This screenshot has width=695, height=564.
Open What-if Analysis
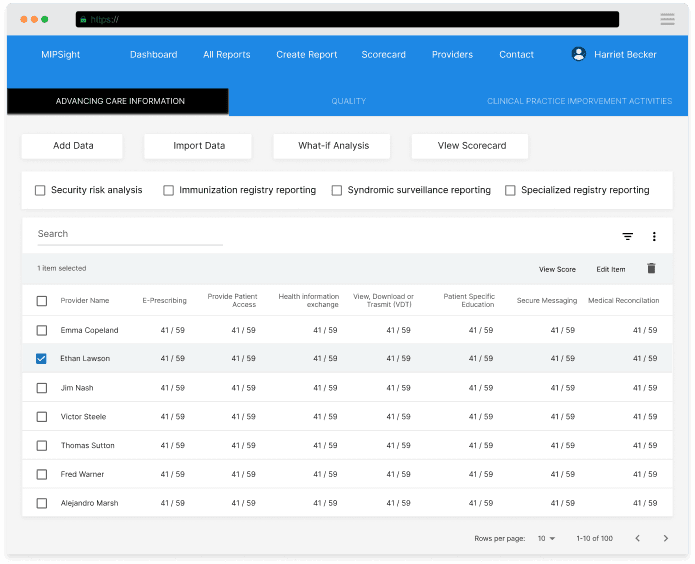(x=332, y=146)
